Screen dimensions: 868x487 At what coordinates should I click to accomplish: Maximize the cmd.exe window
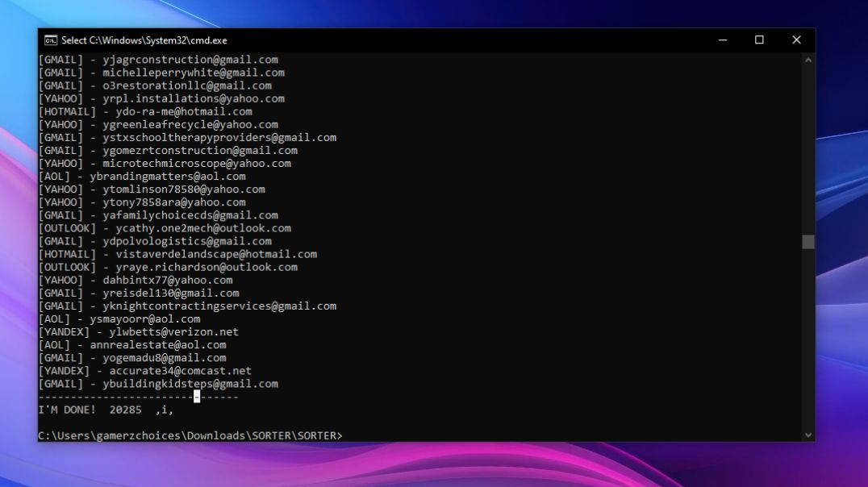759,40
